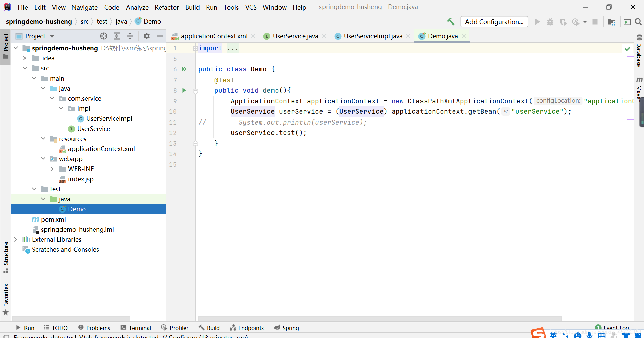Open the Structure side panel
The image size is (644, 338).
tap(6, 257)
